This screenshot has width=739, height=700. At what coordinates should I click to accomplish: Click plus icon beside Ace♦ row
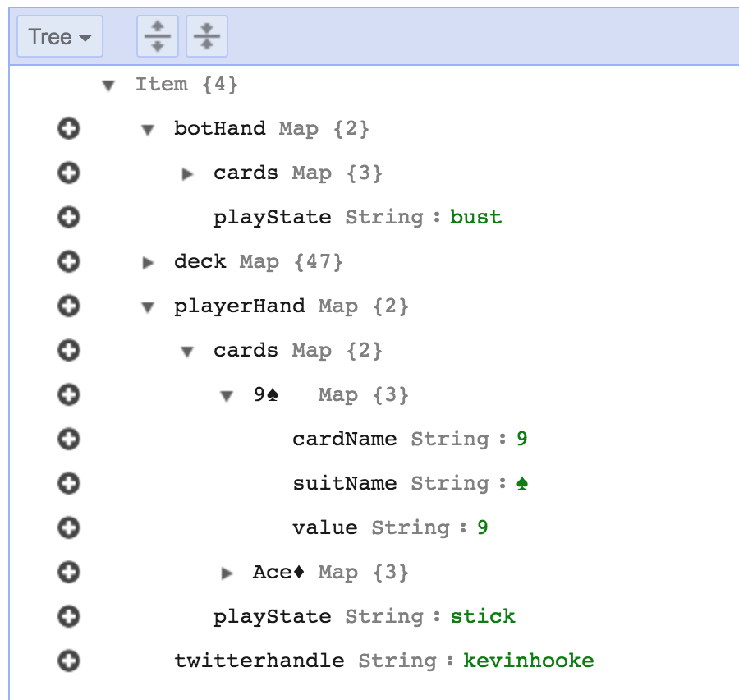(69, 572)
